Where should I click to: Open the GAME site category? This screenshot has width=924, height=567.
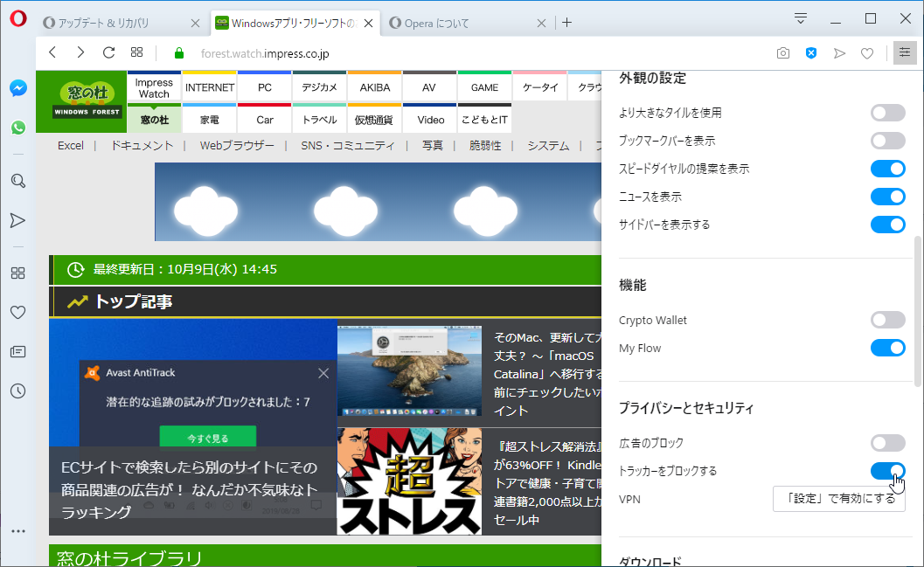tap(485, 87)
